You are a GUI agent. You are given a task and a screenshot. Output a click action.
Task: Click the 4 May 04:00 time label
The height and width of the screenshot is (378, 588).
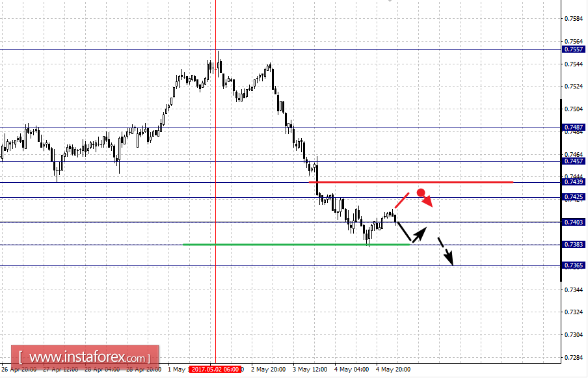[x=351, y=370]
